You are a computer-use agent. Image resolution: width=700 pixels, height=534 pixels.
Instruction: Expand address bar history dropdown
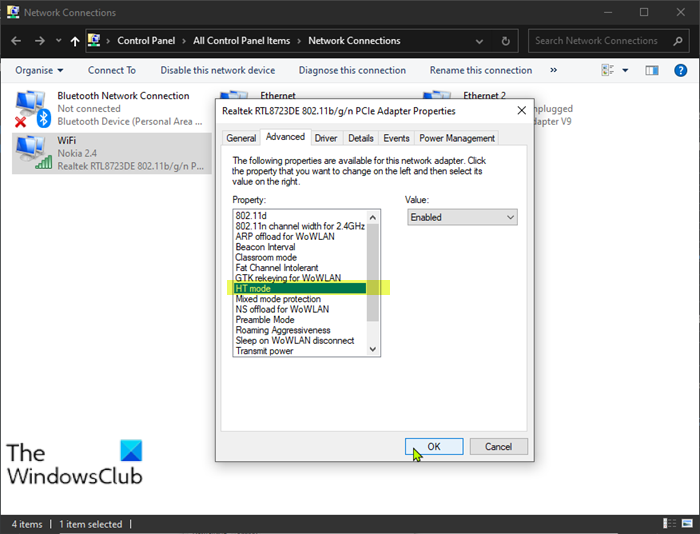479,42
